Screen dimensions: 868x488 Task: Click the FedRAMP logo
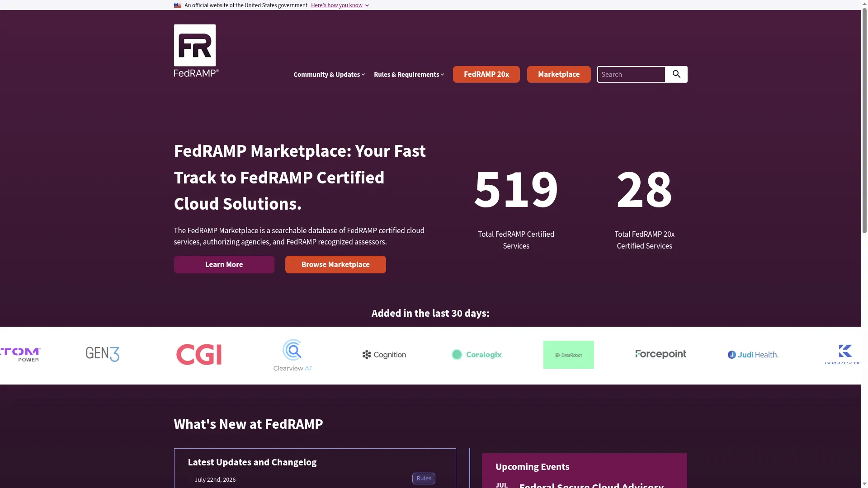coord(196,51)
